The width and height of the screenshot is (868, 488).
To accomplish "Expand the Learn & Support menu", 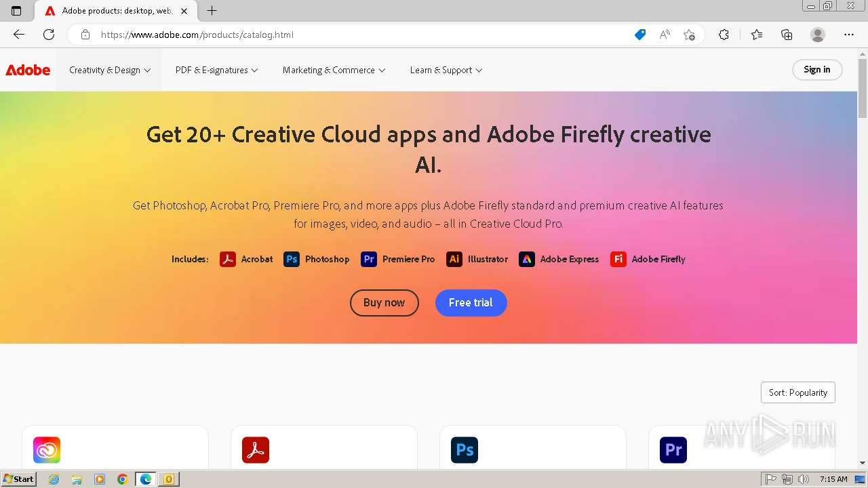I will click(x=446, y=70).
